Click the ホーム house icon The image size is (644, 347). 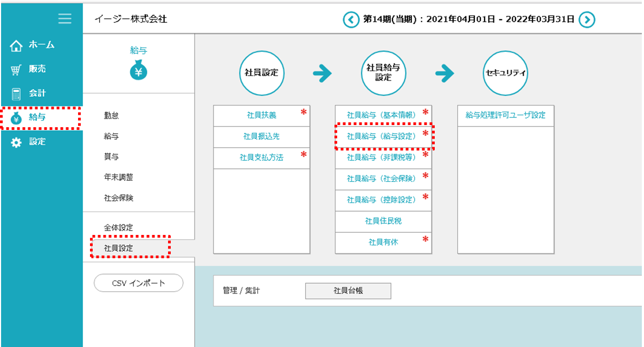pos(16,45)
